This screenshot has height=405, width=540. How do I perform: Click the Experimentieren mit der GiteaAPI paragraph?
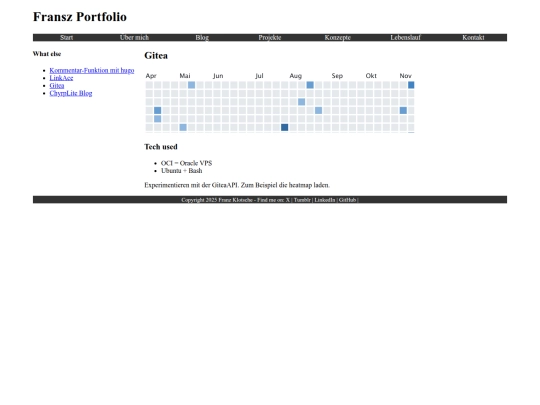coord(237,185)
